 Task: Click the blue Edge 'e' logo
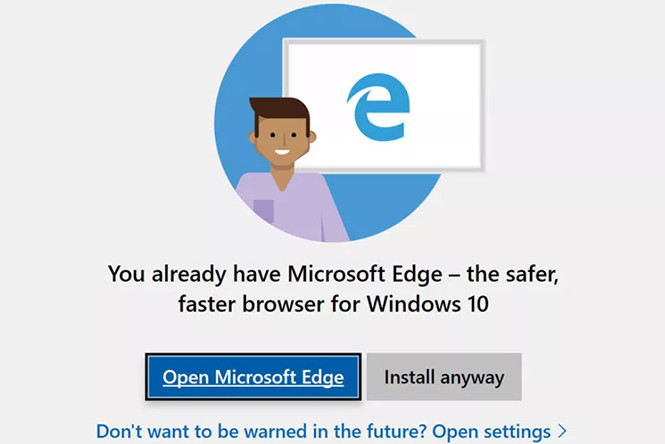pos(378,107)
